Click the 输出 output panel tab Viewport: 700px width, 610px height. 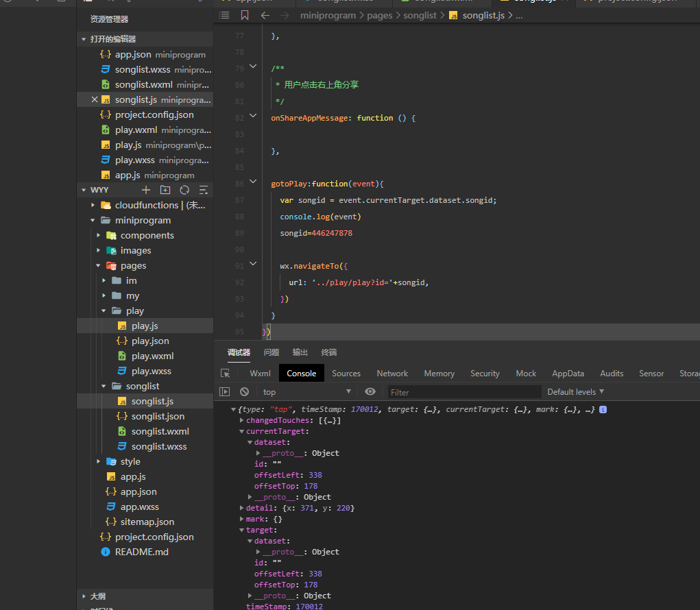pos(300,352)
